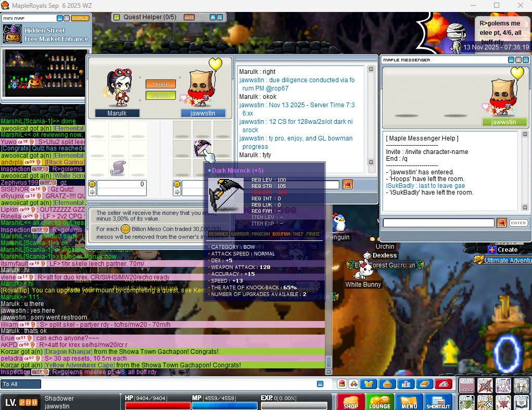The width and height of the screenshot is (532, 410).
Task: Click the LOUNGE icon in bottom bar
Action: tap(379, 401)
